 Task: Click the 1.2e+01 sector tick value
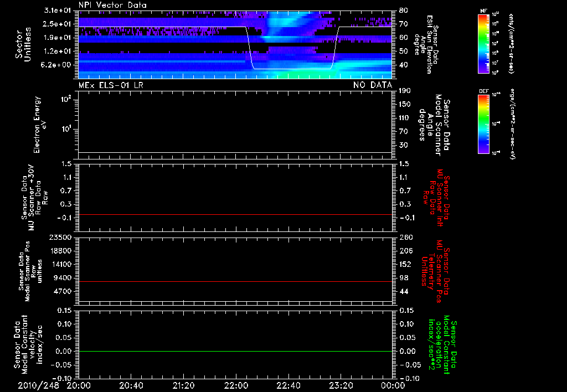tap(57, 51)
